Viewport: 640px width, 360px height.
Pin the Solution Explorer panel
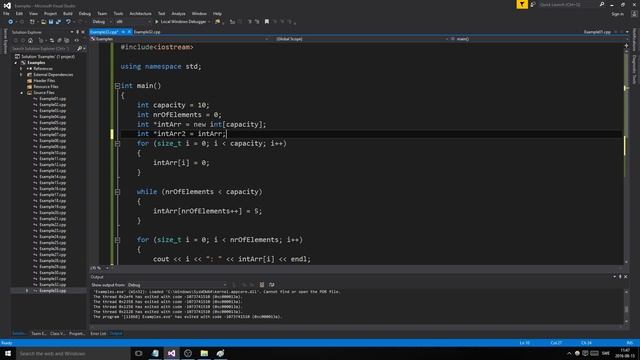point(78,32)
